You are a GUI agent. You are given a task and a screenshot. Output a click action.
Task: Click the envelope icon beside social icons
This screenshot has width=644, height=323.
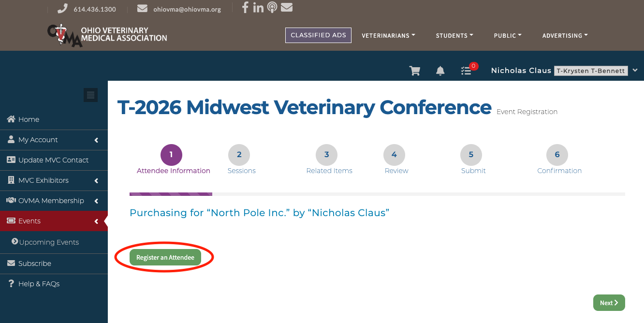pos(287,8)
